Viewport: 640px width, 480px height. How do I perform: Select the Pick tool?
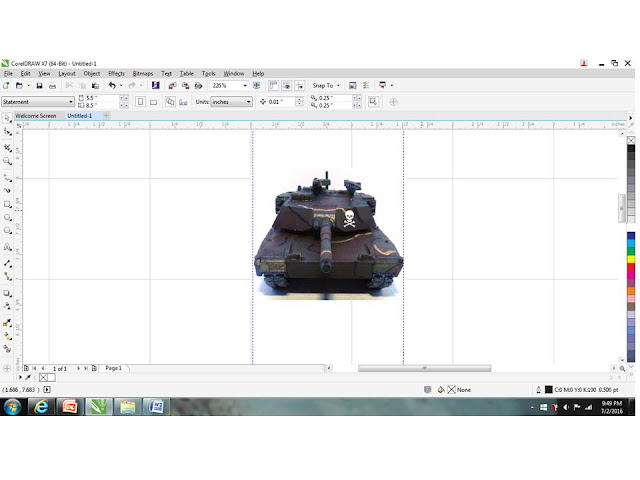click(x=7, y=118)
